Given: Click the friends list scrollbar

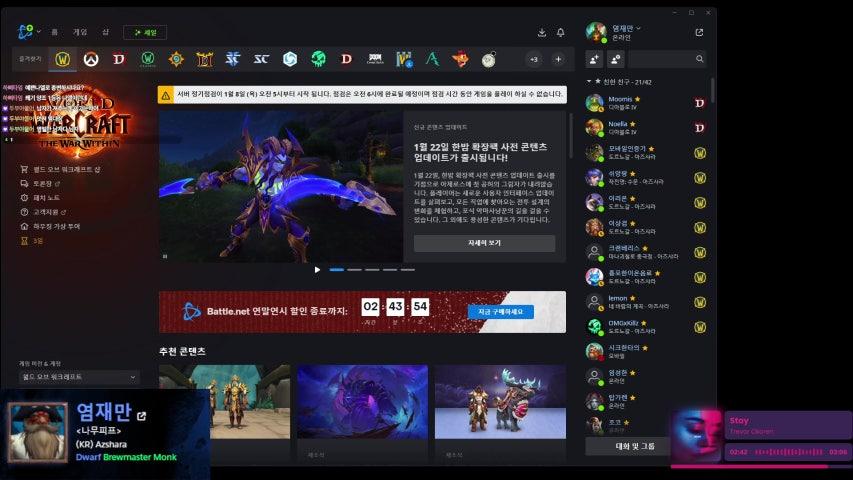Looking at the screenshot, I should pyautogui.click(x=712, y=90).
